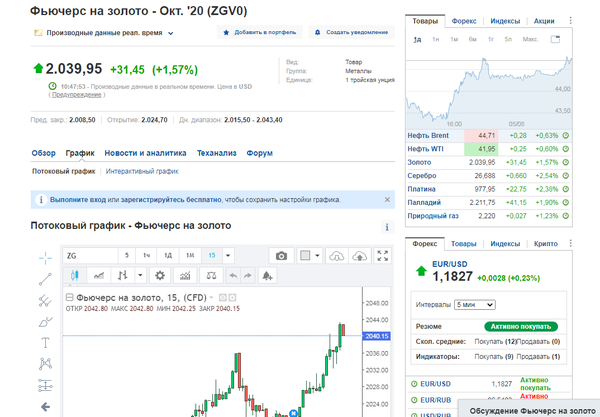Screen dimensions: 600x417
Task: Open the Обзор tab
Action: click(x=43, y=153)
